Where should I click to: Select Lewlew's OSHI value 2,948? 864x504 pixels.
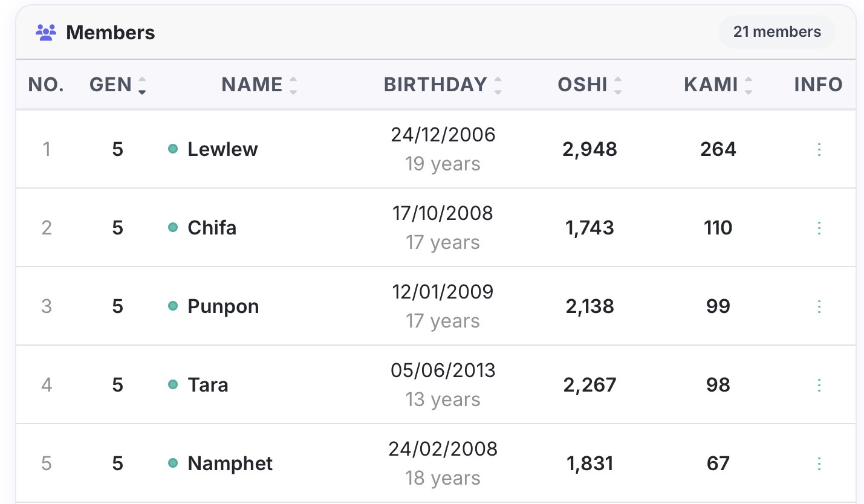tap(590, 149)
